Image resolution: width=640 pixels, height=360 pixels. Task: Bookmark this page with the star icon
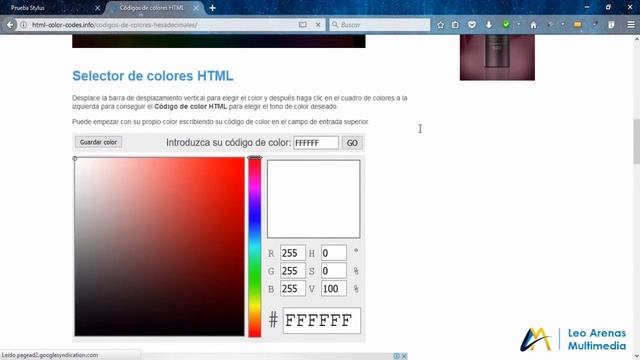pos(440,25)
